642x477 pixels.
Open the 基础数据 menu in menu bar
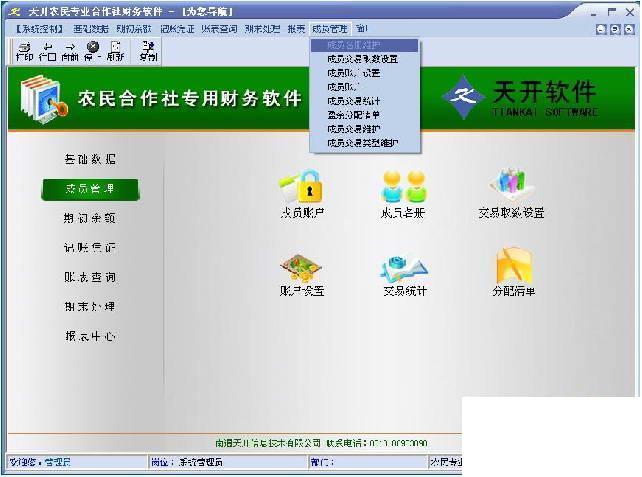91,29
